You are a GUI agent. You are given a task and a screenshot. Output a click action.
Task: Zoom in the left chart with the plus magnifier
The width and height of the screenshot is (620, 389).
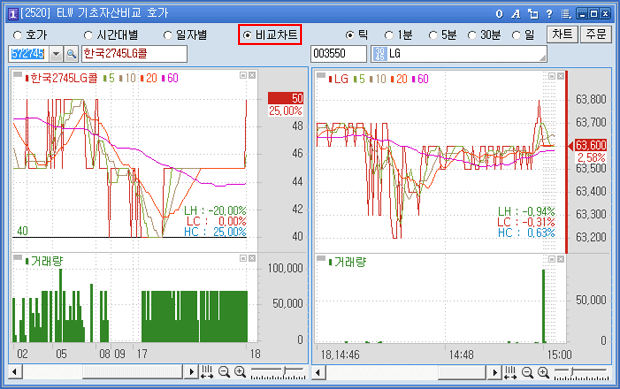click(x=240, y=372)
